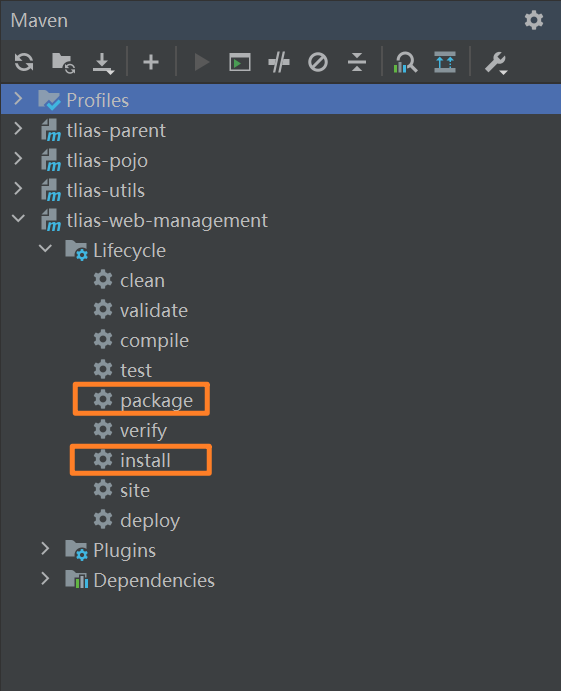The width and height of the screenshot is (561, 691).
Task: Click Execute Maven Goal icon
Action: 240,62
